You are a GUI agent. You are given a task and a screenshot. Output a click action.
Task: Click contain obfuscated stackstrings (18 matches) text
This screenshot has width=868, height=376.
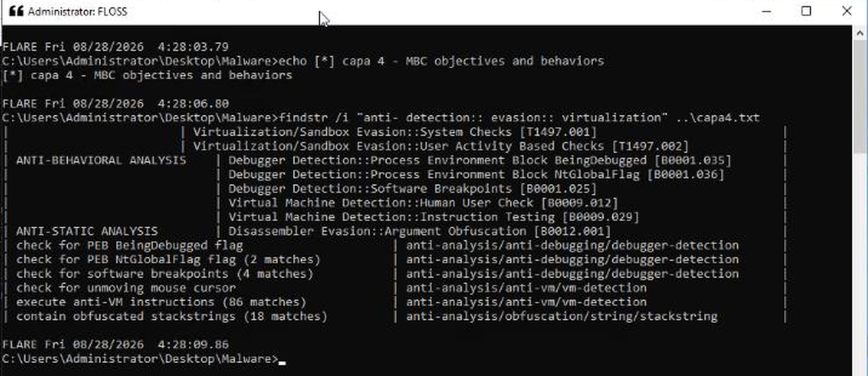(x=172, y=316)
